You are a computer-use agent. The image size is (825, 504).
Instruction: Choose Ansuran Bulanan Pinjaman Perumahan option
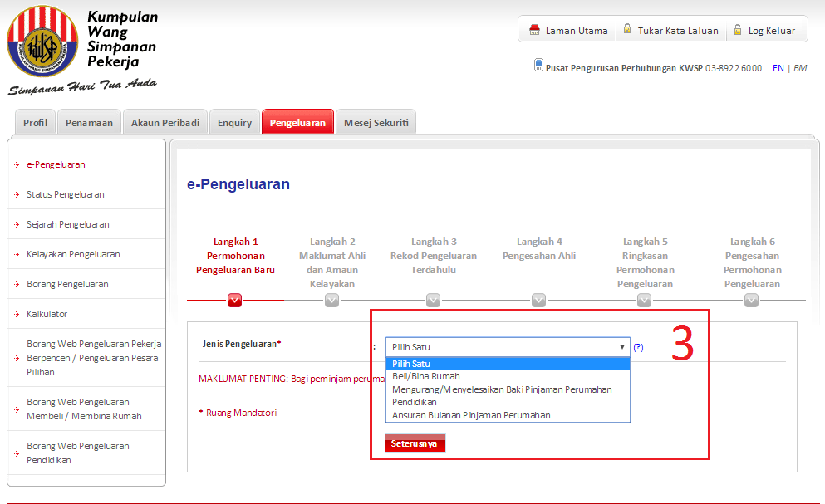coord(508,415)
